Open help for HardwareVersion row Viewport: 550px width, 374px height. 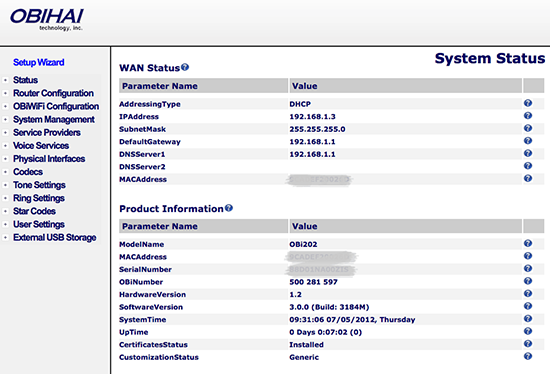coord(528,294)
